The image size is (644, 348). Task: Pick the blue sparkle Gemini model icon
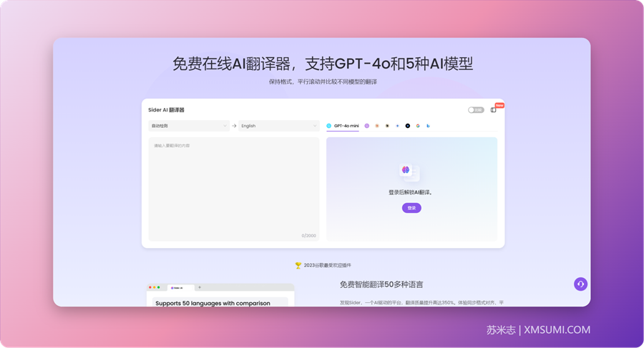click(x=397, y=126)
